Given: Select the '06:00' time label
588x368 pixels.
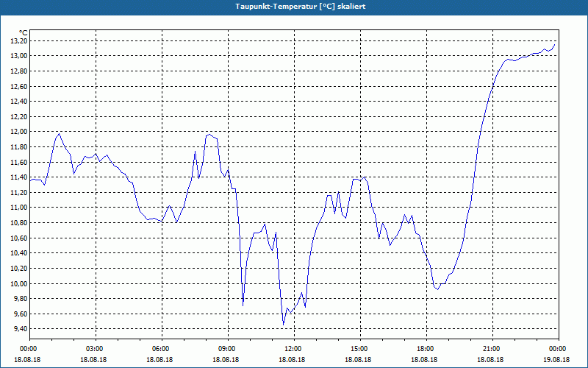Looking at the screenshot, I should pos(162,349).
